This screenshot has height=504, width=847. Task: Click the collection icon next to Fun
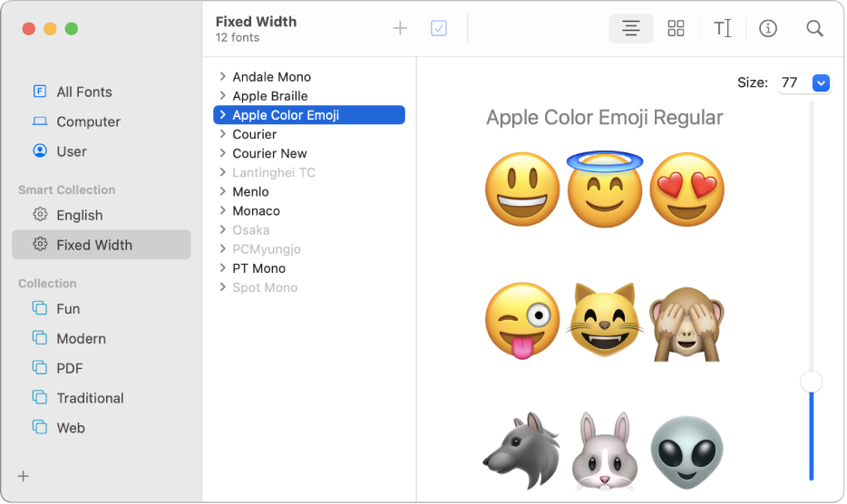point(40,308)
